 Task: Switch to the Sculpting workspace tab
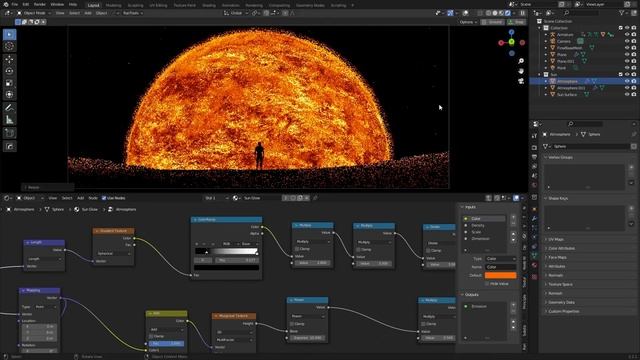pyautogui.click(x=135, y=5)
